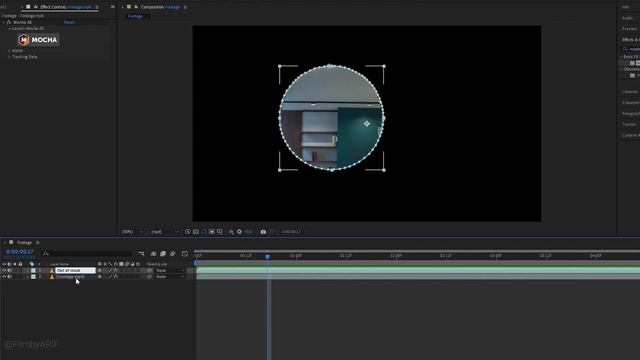This screenshot has height=360, width=640.
Task: Click the circular mask anchor point in viewer
Action: [367, 123]
